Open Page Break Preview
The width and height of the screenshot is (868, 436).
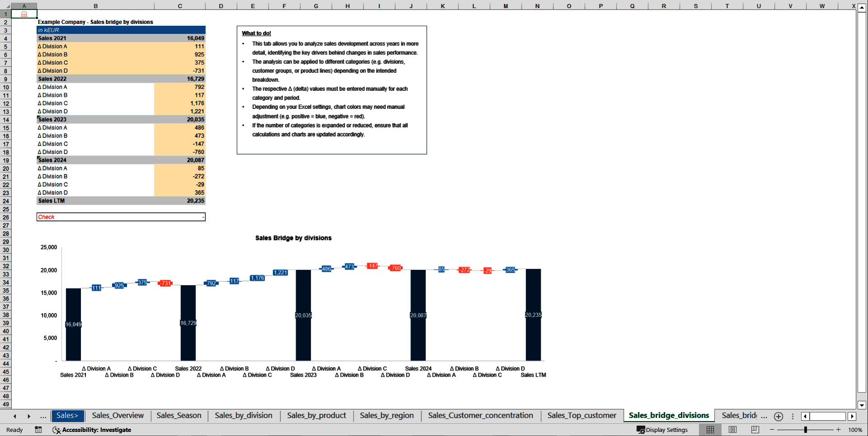click(x=754, y=430)
